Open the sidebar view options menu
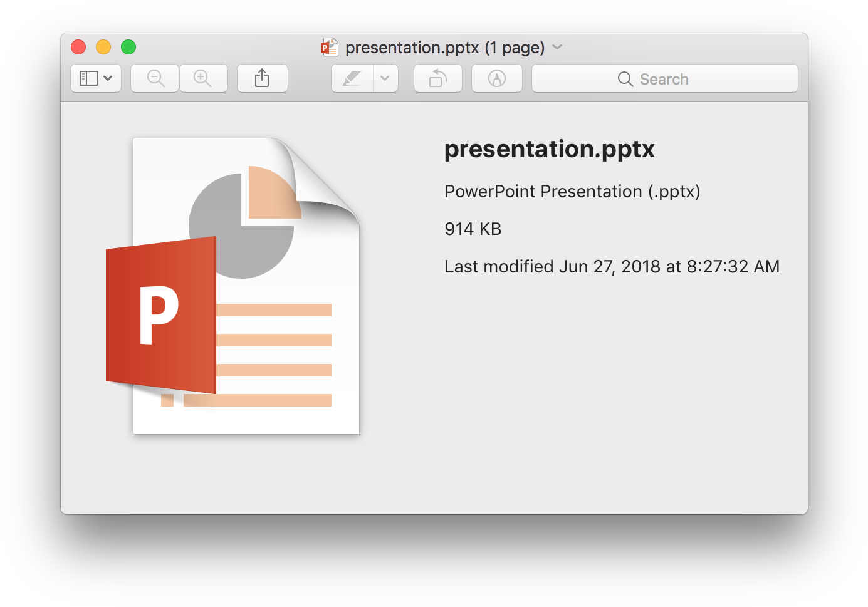The image size is (868, 607). (x=96, y=78)
